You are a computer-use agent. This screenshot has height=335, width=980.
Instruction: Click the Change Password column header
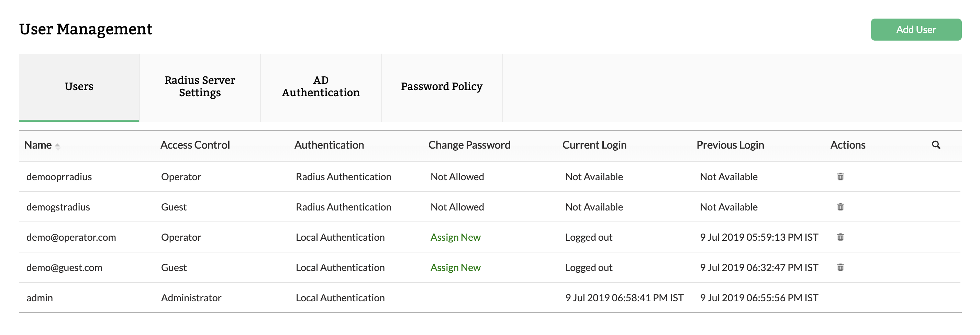(x=469, y=145)
